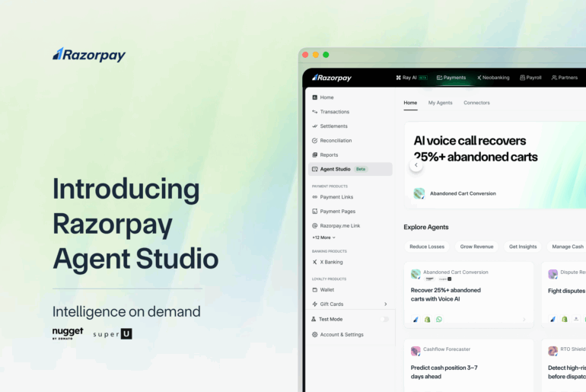Image resolution: width=586 pixels, height=392 pixels.
Task: Open Recover 25%+ abandoned carts card
Action: [469, 295]
